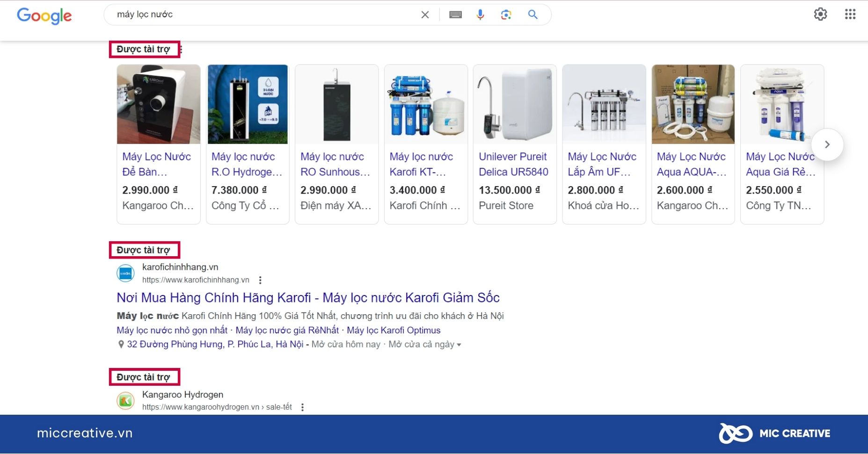This screenshot has height=454, width=868.
Task: Open the three-dot menu beside the karofichinhhang.vn URL
Action: [260, 280]
